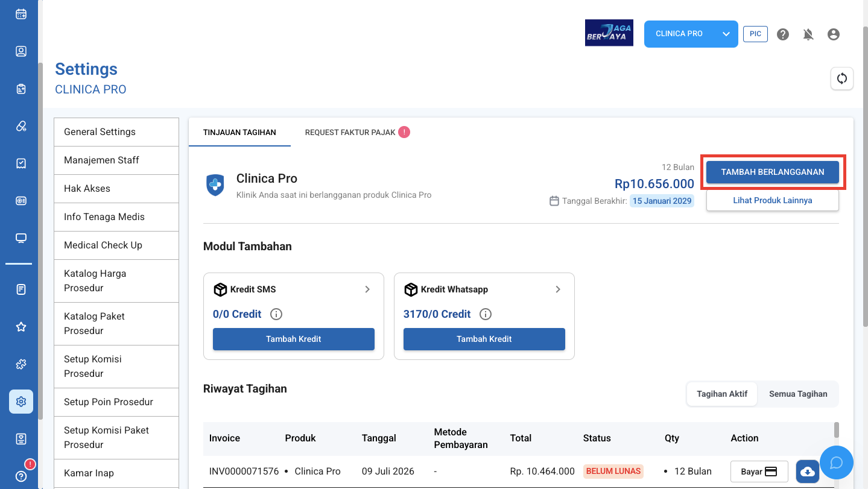Open the patient profile card sidebar icon
Viewport: 868px width, 489px height.
(x=21, y=51)
